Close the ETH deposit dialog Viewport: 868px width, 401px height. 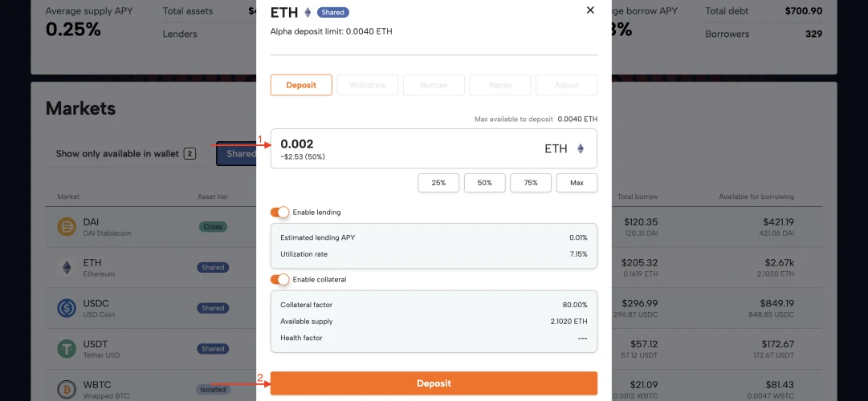pos(590,10)
